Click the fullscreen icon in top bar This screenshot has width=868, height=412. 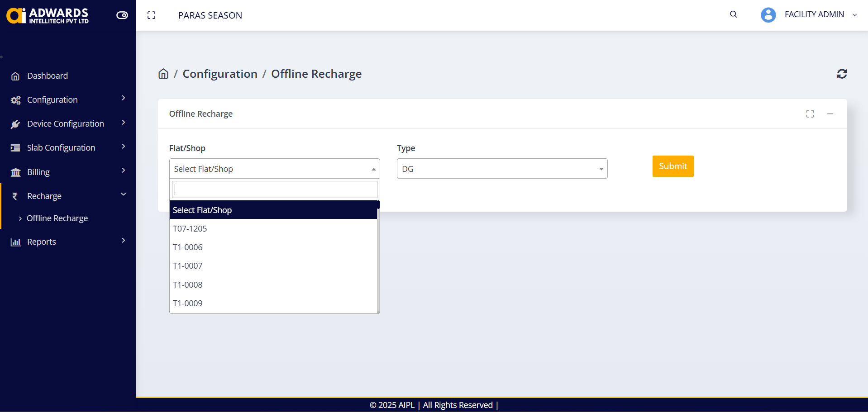click(152, 15)
